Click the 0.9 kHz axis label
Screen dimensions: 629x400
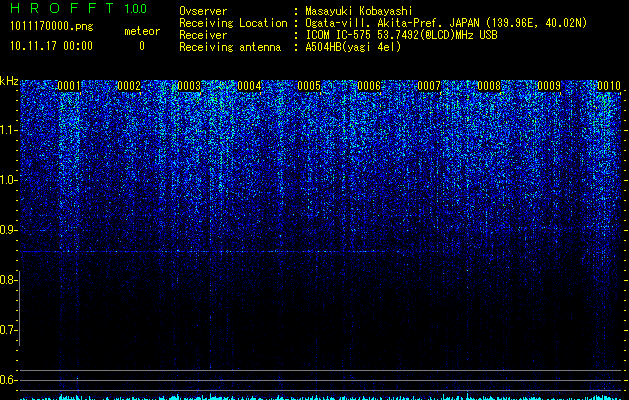(9, 230)
